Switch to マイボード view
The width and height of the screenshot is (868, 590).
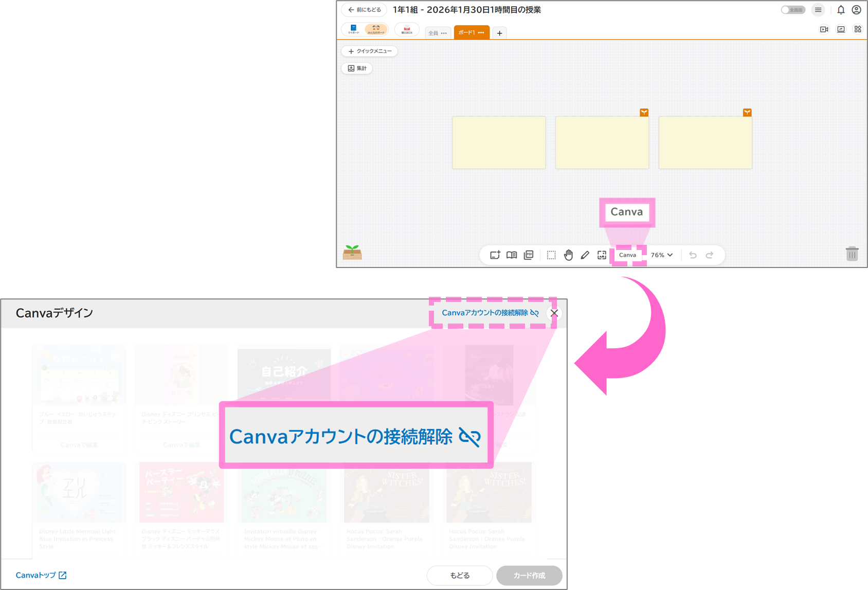point(354,29)
